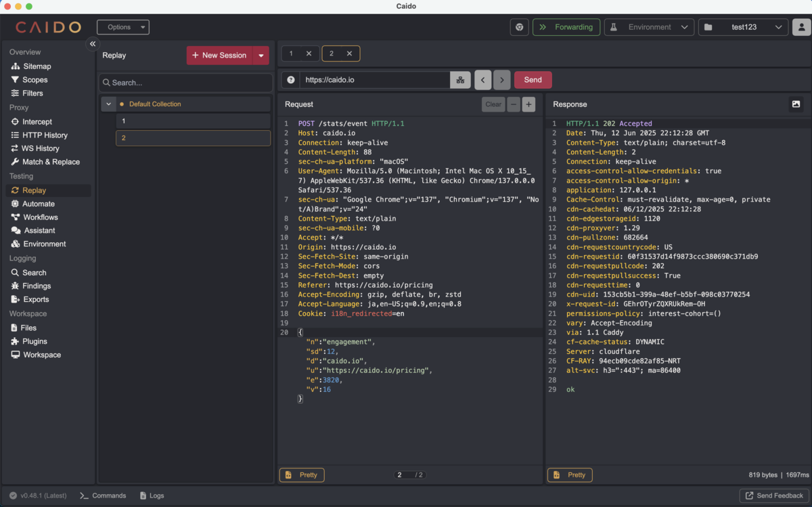Click connection settings icon next to URL
Screen dimensions: 812x507
click(x=460, y=80)
